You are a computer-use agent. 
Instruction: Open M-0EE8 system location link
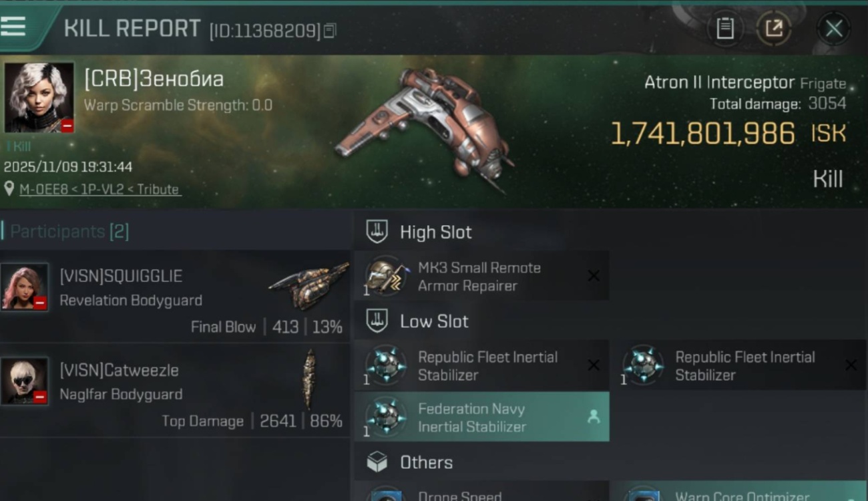pyautogui.click(x=99, y=189)
